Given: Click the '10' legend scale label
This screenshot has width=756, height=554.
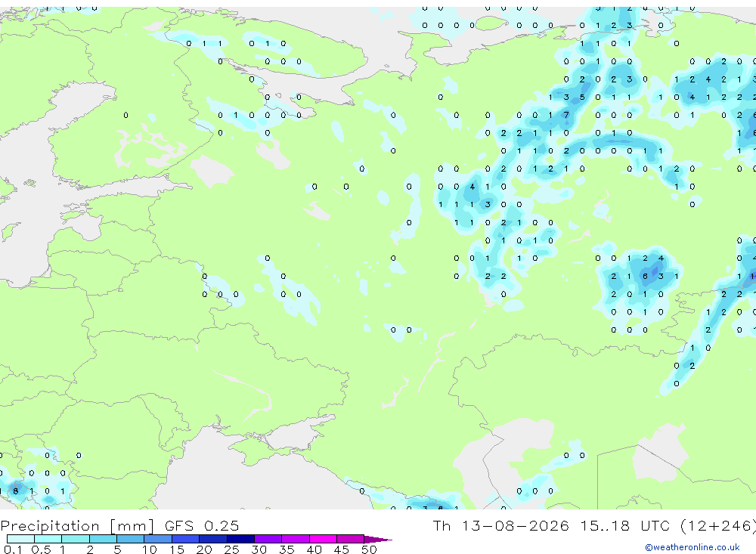Looking at the screenshot, I should [x=150, y=549].
